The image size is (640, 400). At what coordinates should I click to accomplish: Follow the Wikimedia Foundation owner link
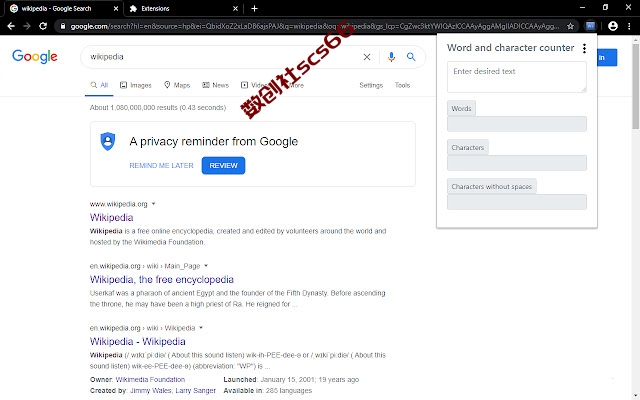(x=150, y=380)
